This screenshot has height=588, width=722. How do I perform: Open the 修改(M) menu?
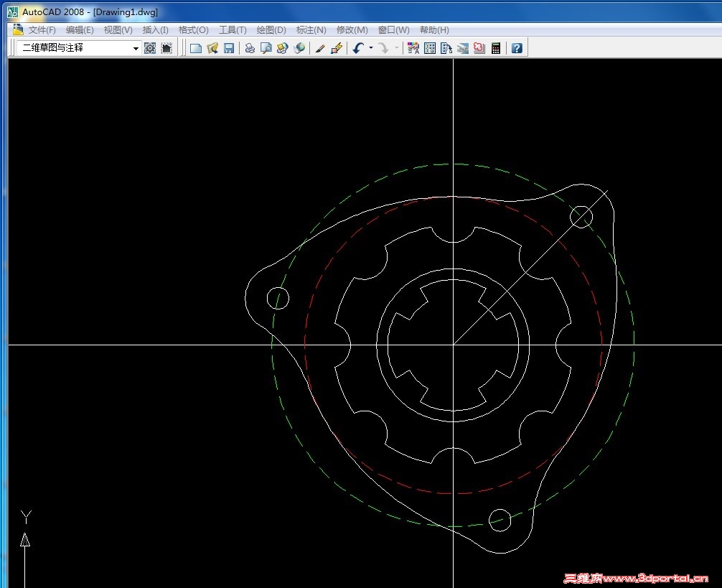click(x=352, y=30)
